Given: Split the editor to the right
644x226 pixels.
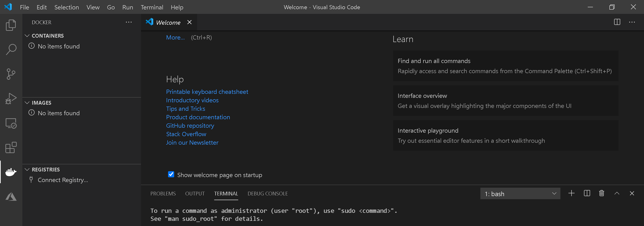Looking at the screenshot, I should pyautogui.click(x=617, y=22).
